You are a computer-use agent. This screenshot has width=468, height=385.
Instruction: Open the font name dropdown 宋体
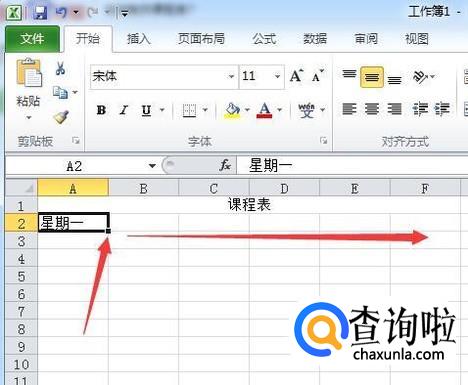point(231,77)
